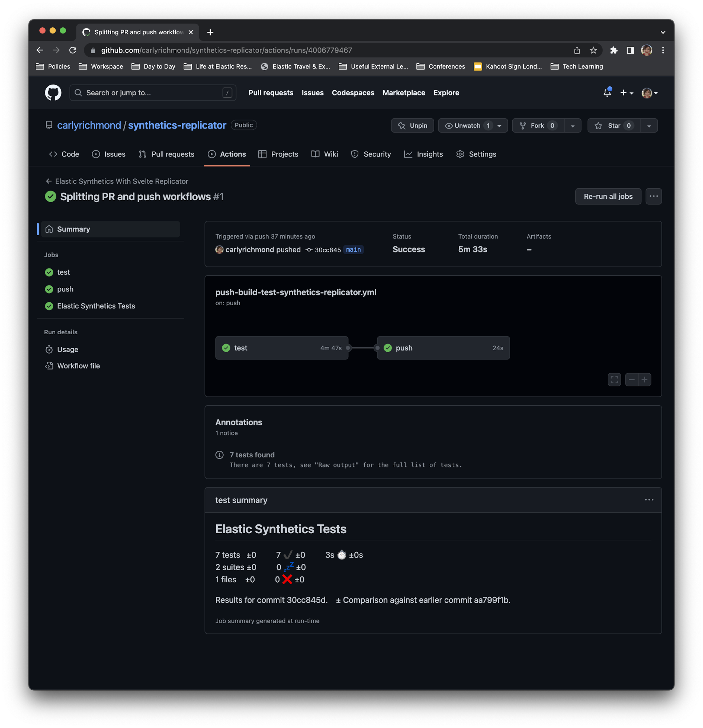
Task: Click the Search or jump to field
Action: pos(152,93)
